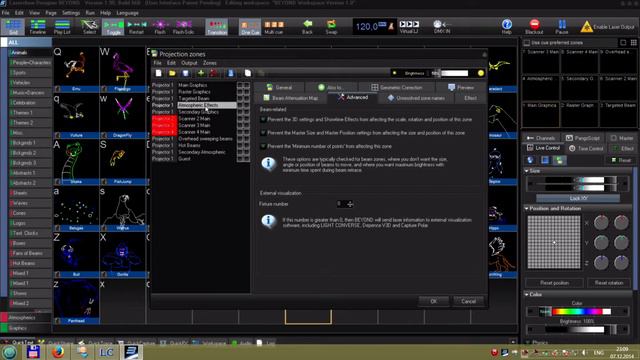
Task: Click the Fixture number input field
Action: pyautogui.click(x=341, y=204)
